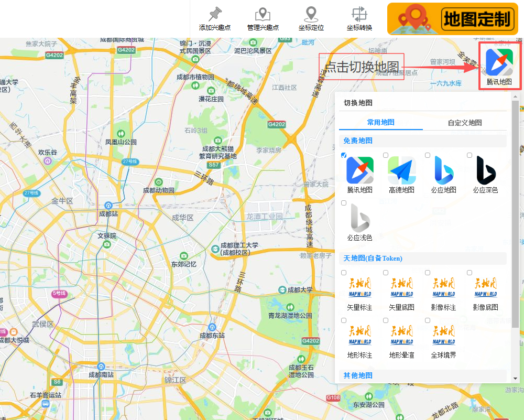The image size is (524, 420).
Task: Click the 锦江区 district label
Action: point(175,380)
